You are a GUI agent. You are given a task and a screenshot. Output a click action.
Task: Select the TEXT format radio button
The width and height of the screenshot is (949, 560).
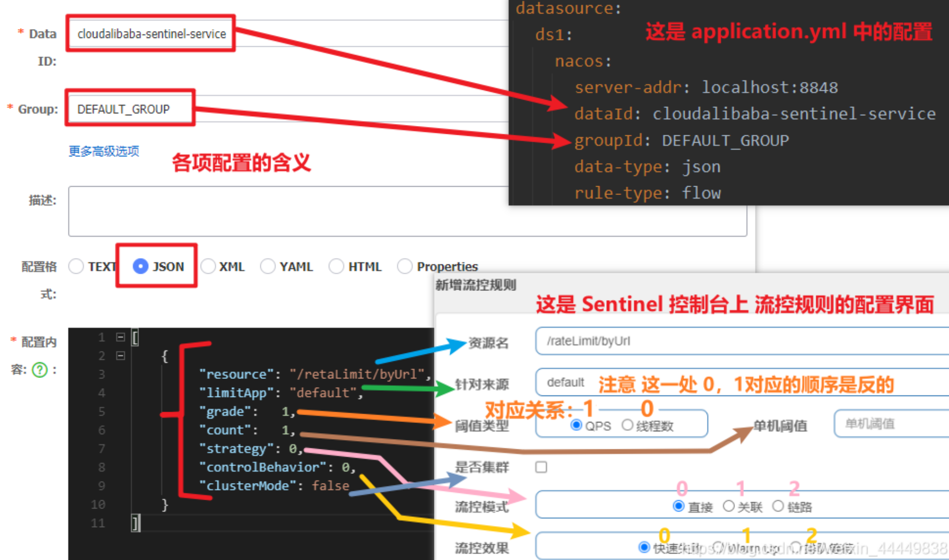(x=76, y=266)
